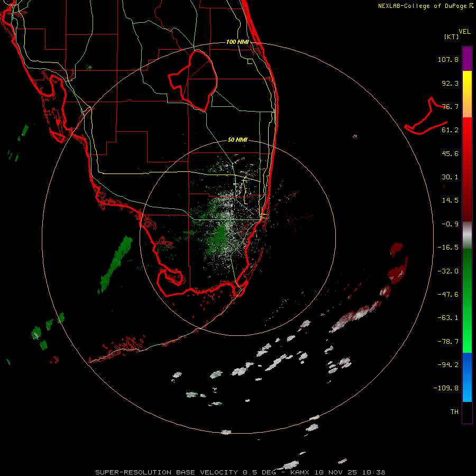Viewport: 476px width, 476px height.
Task: Select the -16.5 legend value
Action: (448, 248)
